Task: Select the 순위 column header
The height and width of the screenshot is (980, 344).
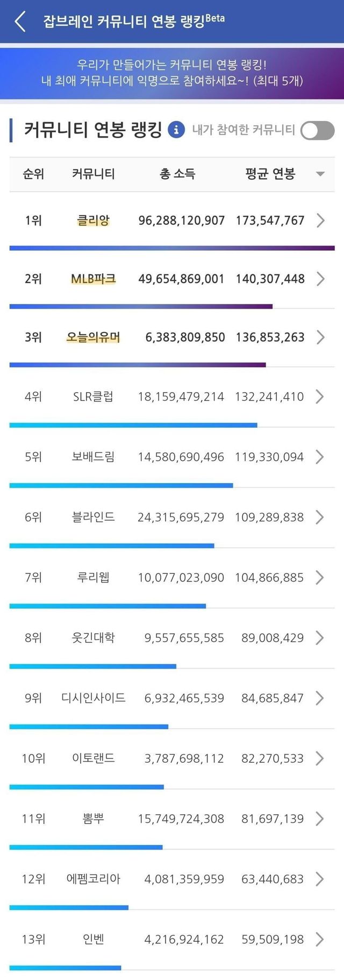Action: pyautogui.click(x=33, y=174)
